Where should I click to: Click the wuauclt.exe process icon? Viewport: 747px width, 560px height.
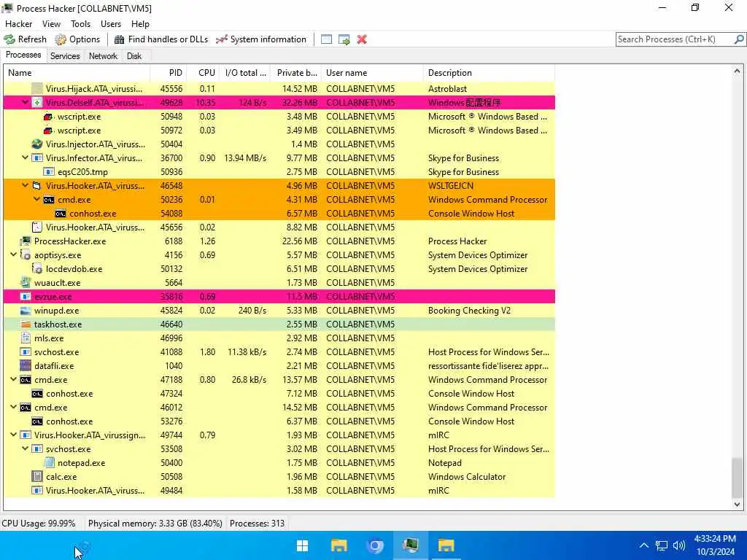[x=26, y=282]
